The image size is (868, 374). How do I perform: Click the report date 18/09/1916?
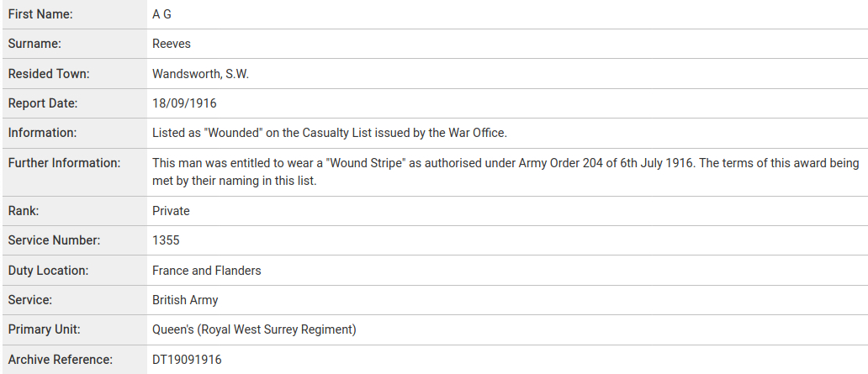click(184, 103)
